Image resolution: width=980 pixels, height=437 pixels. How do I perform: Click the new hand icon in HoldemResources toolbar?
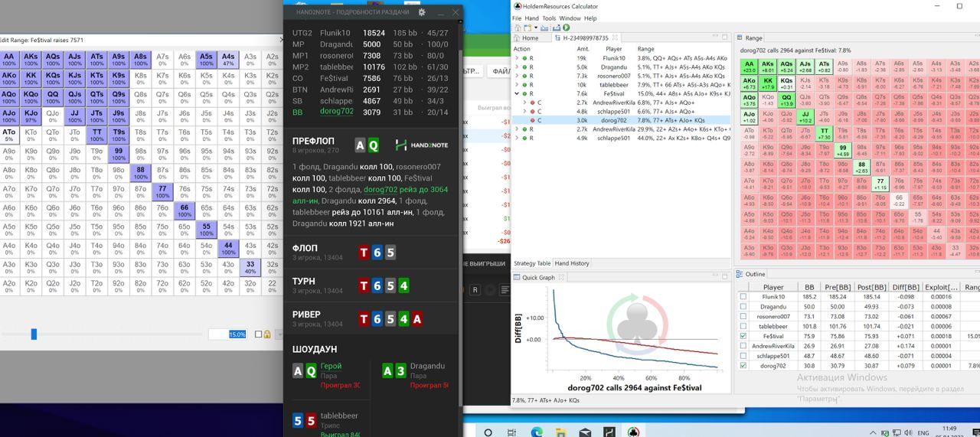point(528,28)
